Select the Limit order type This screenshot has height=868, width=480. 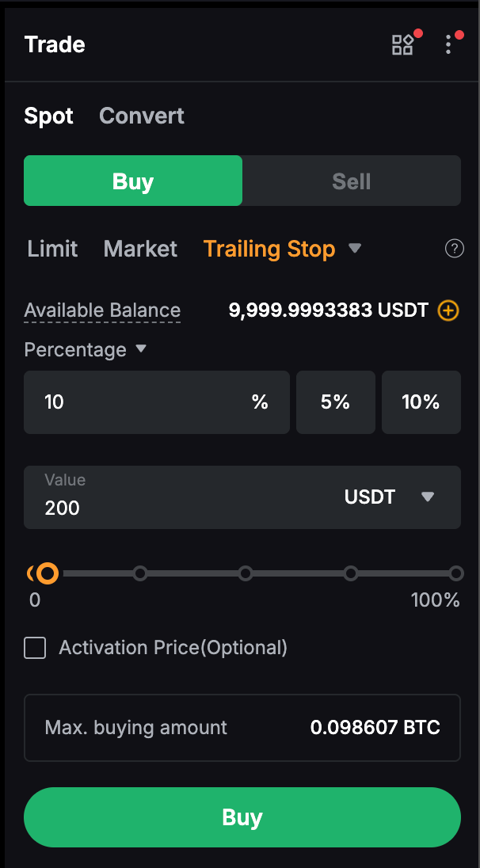click(x=52, y=249)
